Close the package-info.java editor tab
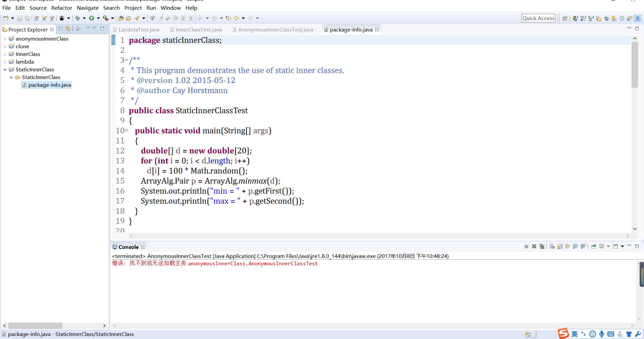Viewport: 644px width, 339px height. 377,29
